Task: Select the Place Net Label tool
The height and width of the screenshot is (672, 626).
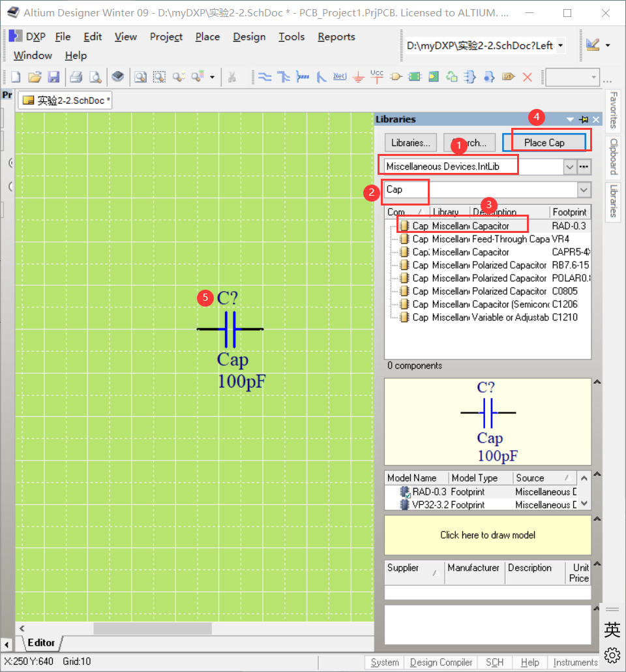Action: tap(340, 77)
